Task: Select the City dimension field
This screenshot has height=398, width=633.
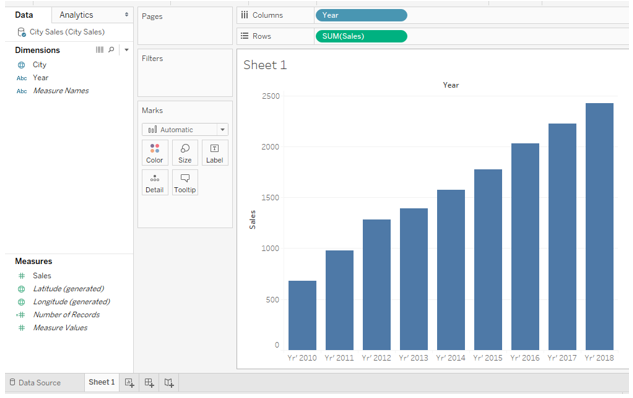Action: tap(40, 65)
